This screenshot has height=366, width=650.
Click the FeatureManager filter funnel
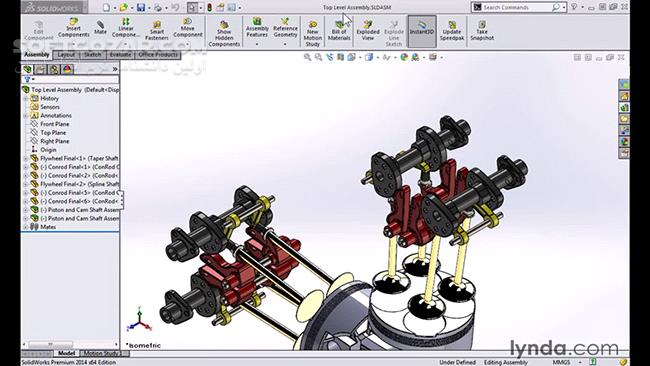[27, 79]
